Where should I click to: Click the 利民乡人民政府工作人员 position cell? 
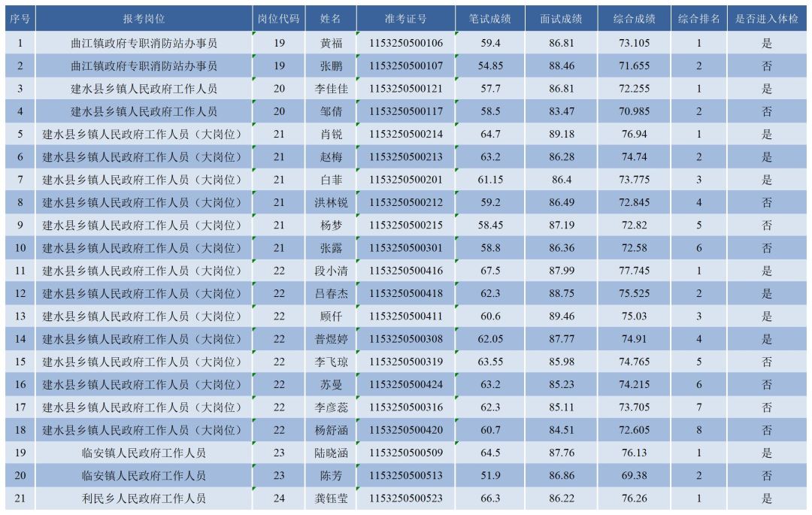pos(144,498)
